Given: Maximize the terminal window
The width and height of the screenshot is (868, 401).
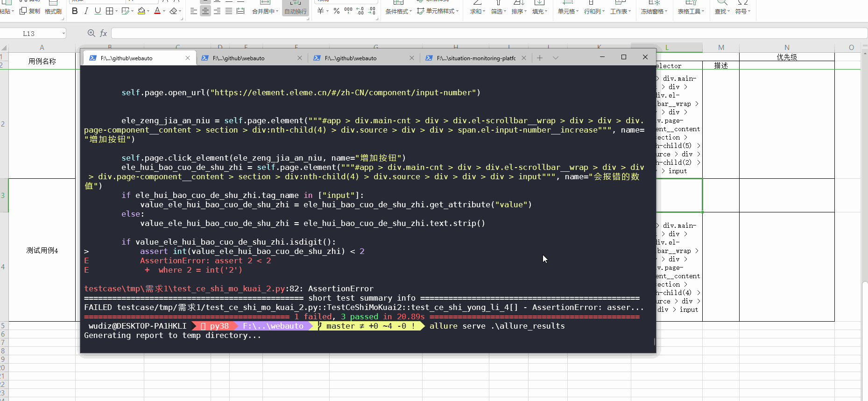Looking at the screenshot, I should 624,57.
